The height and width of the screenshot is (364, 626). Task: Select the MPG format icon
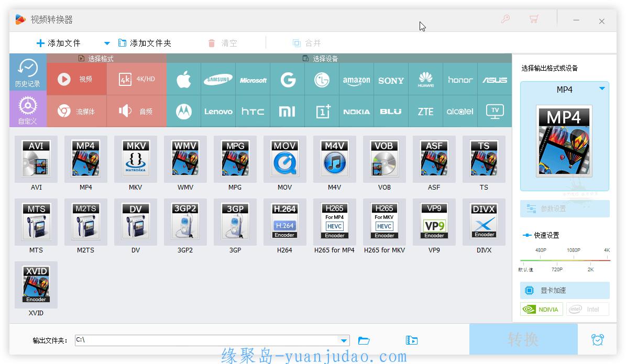pyautogui.click(x=235, y=159)
